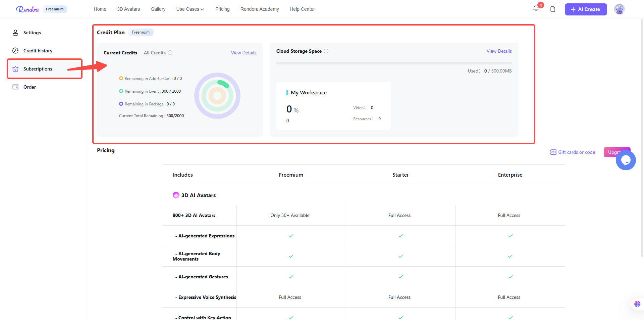Open View Details for cloud storage

499,51
